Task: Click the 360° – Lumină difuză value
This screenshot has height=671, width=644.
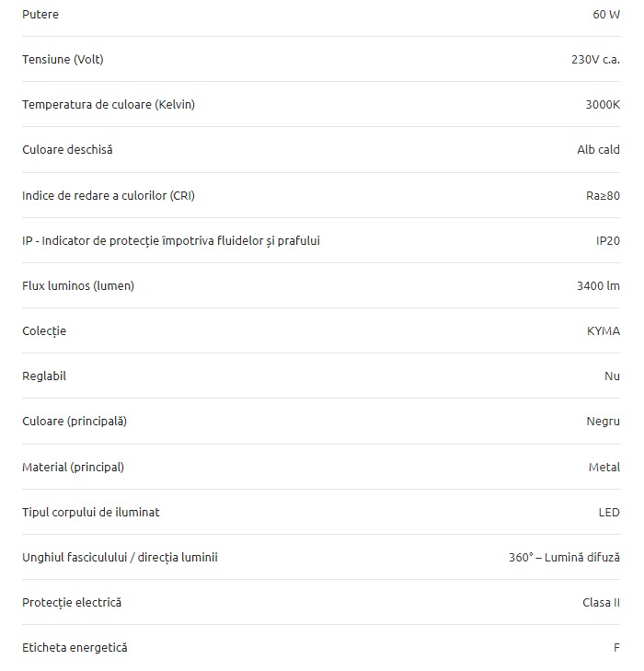Action: [564, 557]
